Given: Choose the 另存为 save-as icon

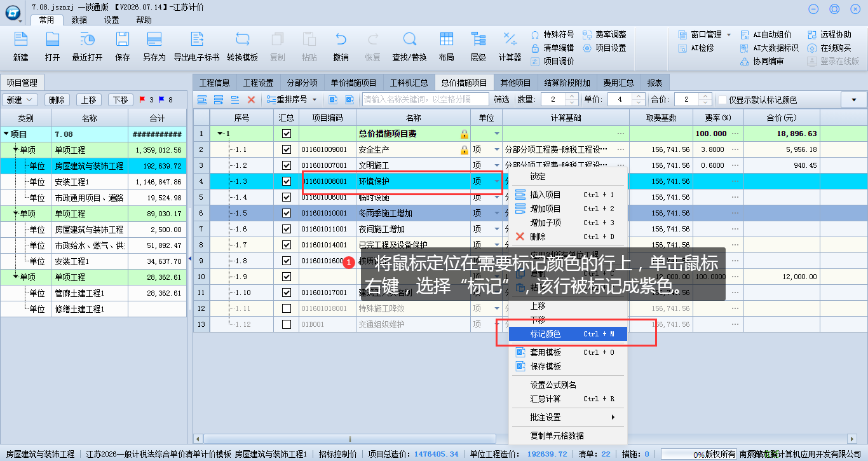Looking at the screenshot, I should pyautogui.click(x=154, y=39).
